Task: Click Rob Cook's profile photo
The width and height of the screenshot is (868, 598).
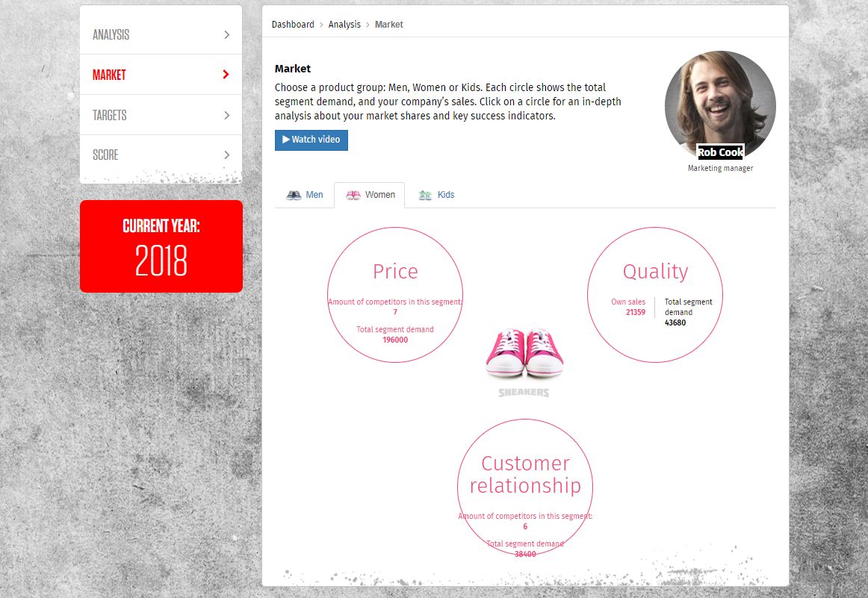Action: click(x=720, y=102)
